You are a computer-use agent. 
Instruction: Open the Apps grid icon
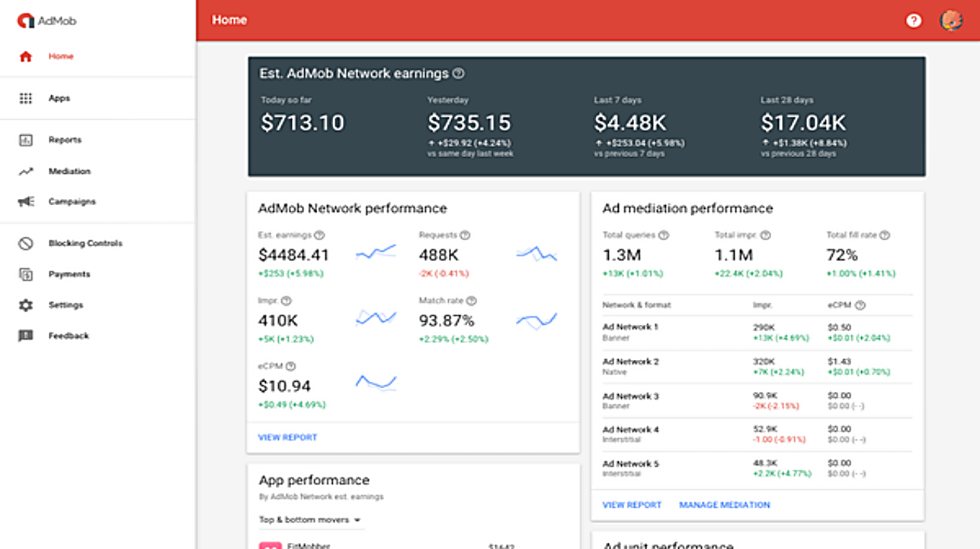click(x=25, y=98)
